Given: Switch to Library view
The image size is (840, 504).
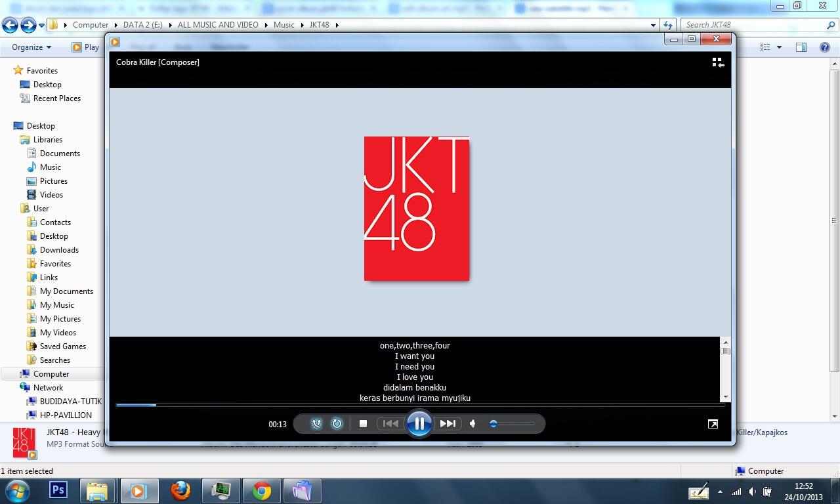Looking at the screenshot, I should pyautogui.click(x=718, y=62).
